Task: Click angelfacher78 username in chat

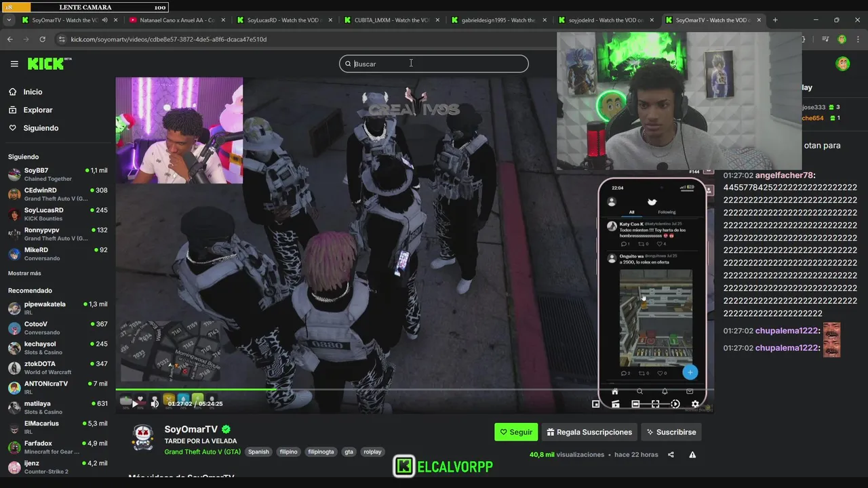Action: click(784, 176)
